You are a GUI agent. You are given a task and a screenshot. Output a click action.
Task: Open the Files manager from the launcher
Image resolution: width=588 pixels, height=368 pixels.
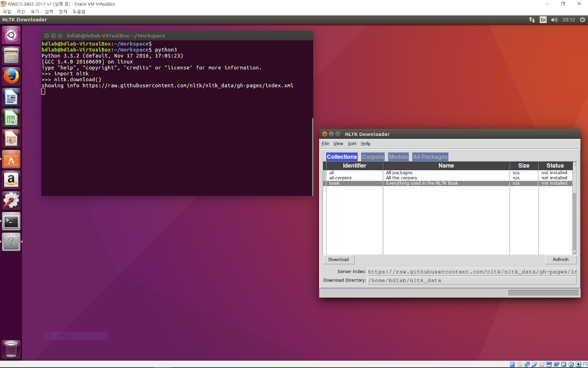11,56
